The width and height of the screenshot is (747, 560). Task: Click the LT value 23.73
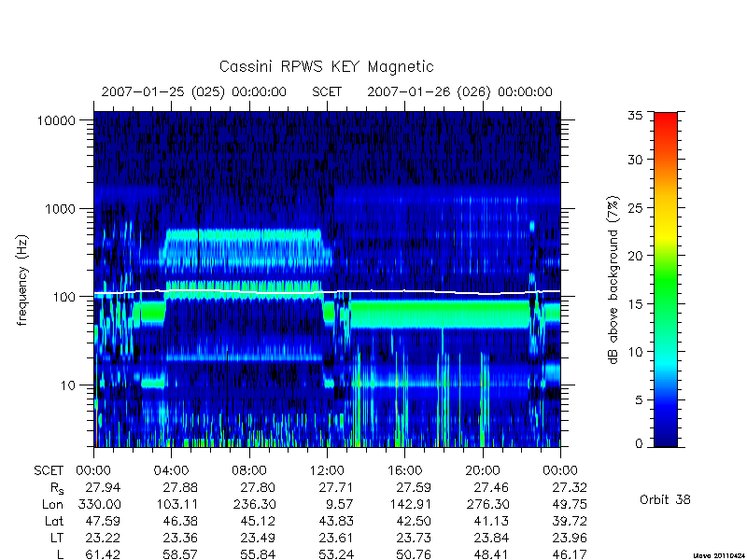coord(414,539)
